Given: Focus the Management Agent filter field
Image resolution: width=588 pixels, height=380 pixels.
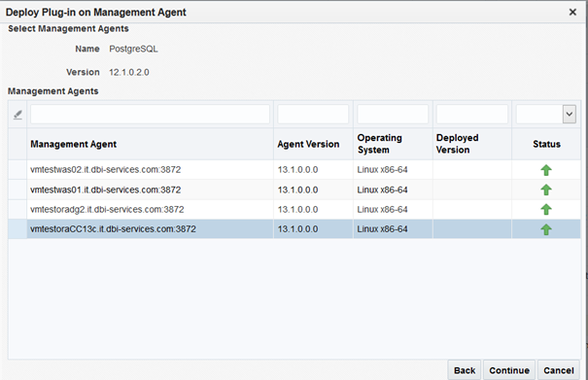Looking at the screenshot, I should pos(150,114).
